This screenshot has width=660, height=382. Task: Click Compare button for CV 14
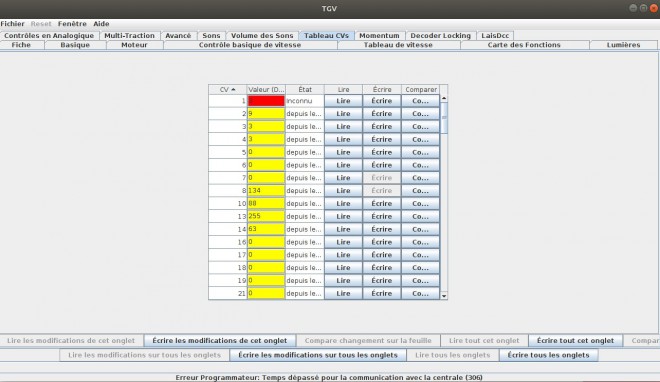(x=420, y=229)
